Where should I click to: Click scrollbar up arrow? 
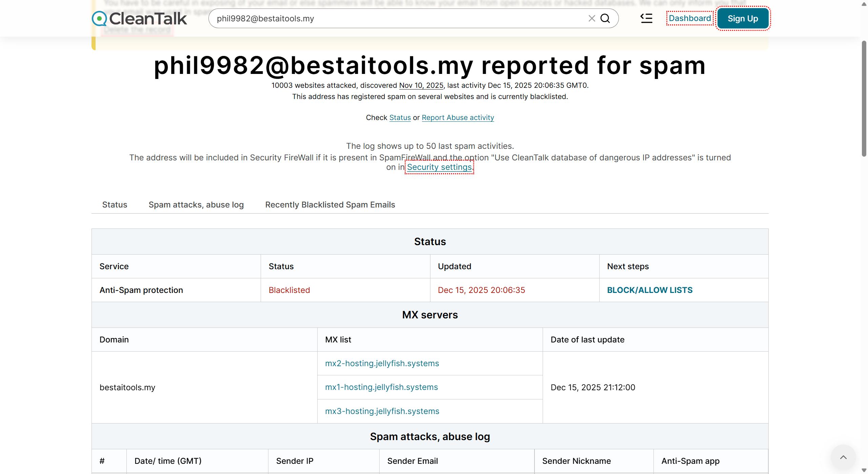(x=864, y=4)
